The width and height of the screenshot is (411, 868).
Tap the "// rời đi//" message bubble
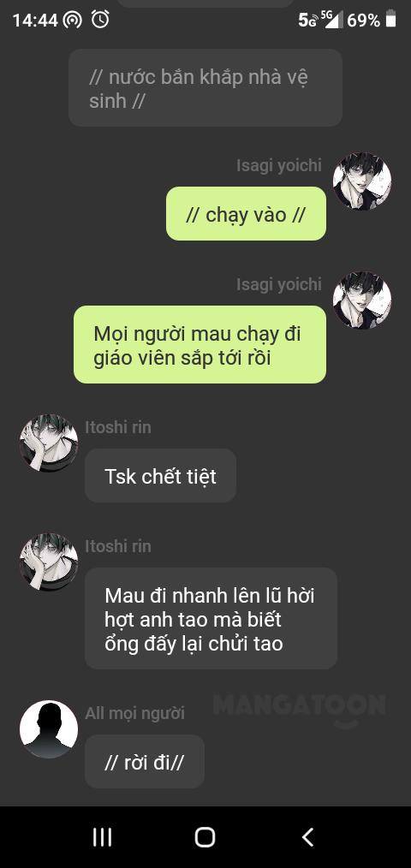point(145,761)
